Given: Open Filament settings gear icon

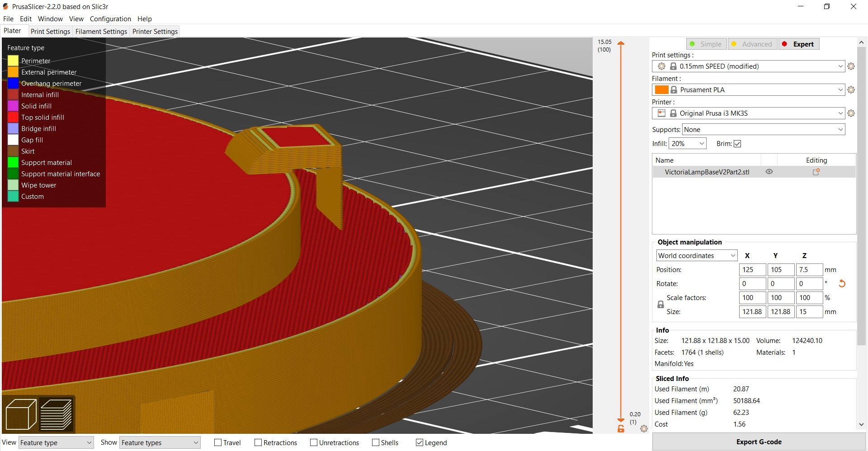Looking at the screenshot, I should (x=851, y=90).
